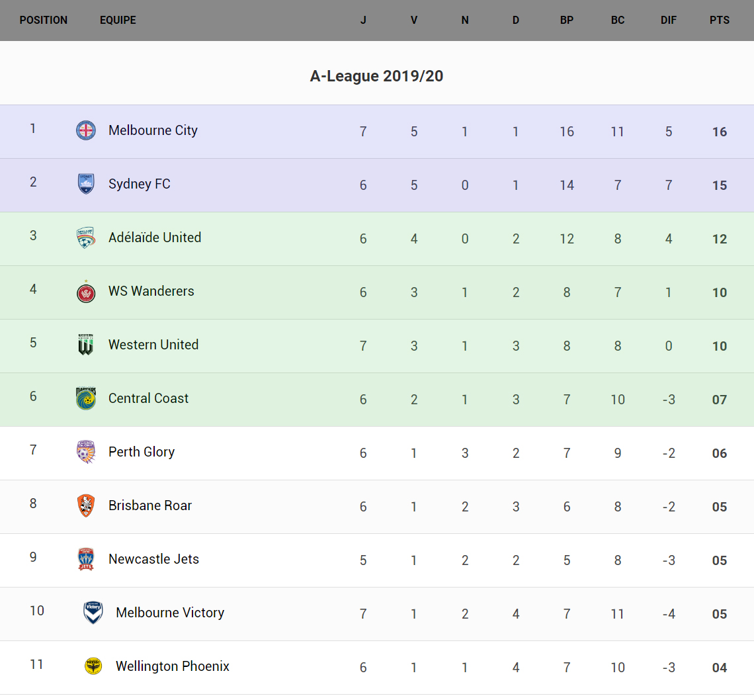Click the Adélaïde United team logo
Viewport: 754px width, 700px height.
click(x=86, y=238)
